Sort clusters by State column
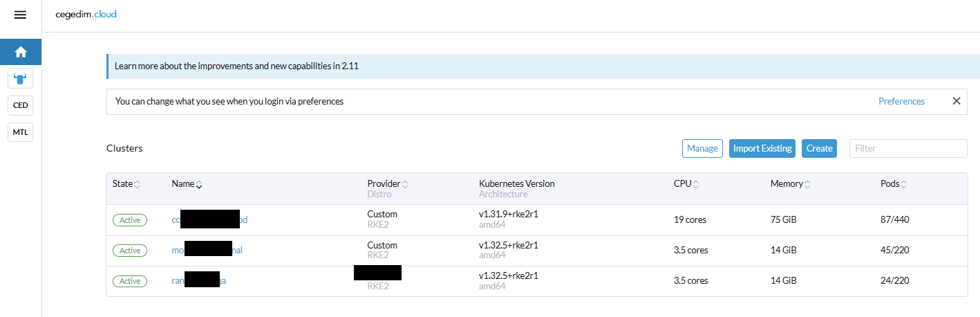This screenshot has width=980, height=317. (126, 184)
